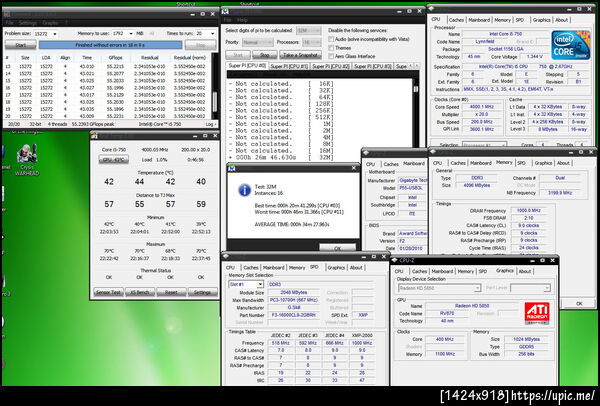Open the Caches tab in the top-right CPU-Z window
The height and width of the screenshot is (406, 600).
457,20
